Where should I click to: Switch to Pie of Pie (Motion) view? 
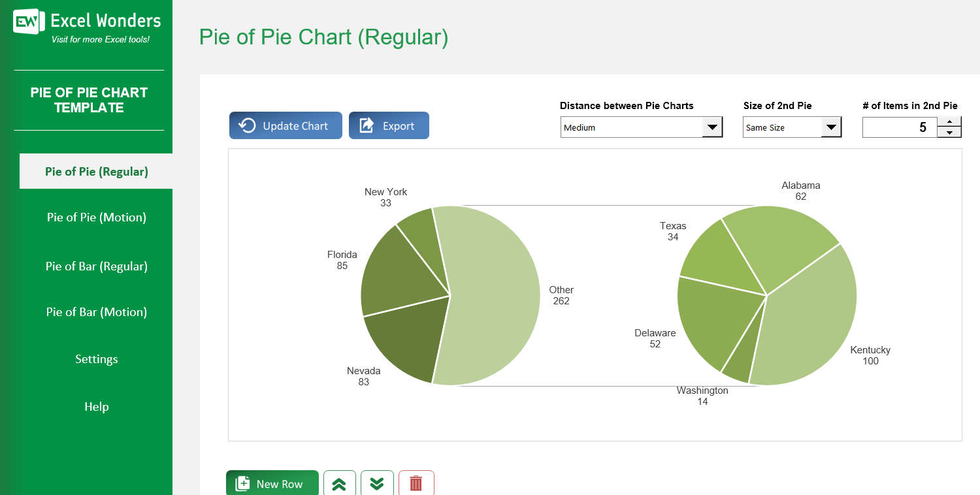pos(96,217)
